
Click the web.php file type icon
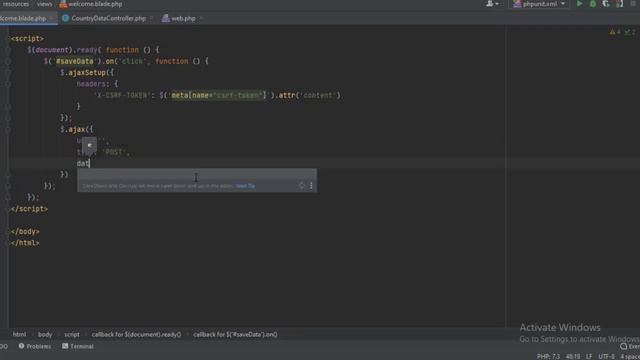(x=165, y=18)
